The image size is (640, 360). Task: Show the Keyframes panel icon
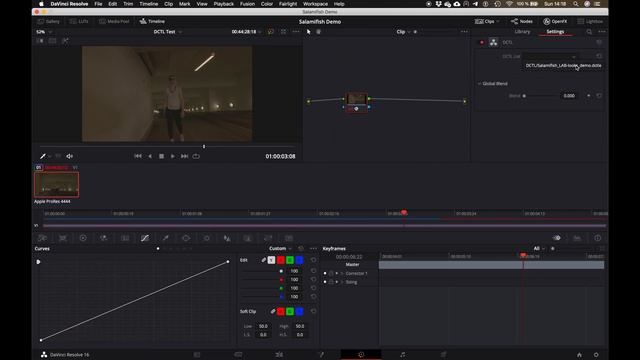556,238
